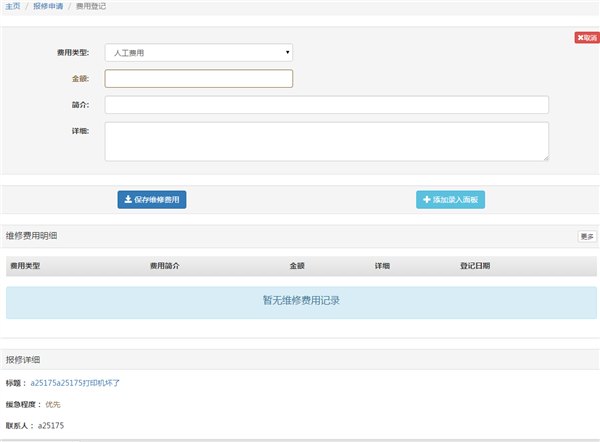This screenshot has height=442, width=600.
Task: Click the 添加录入面板 button
Action: click(450, 199)
